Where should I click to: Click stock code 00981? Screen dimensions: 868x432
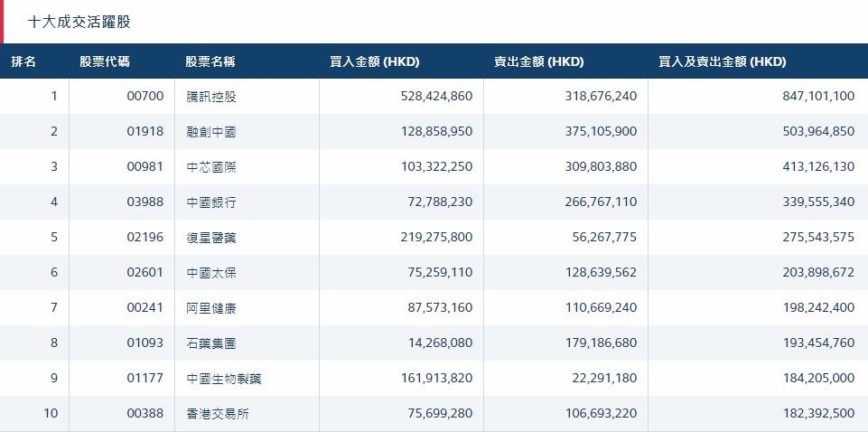click(145, 167)
